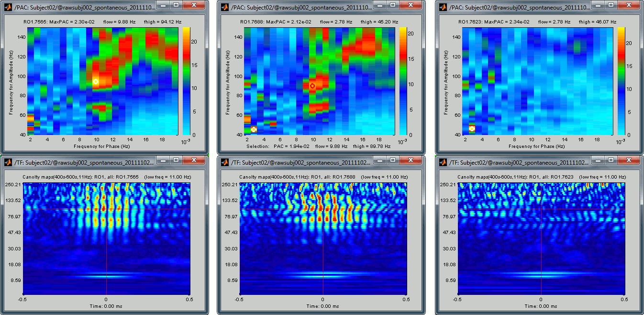Image resolution: width=644 pixels, height=315 pixels.
Task: Open the window menu icon of Canolty map RO1.7688
Action: pos(225,162)
